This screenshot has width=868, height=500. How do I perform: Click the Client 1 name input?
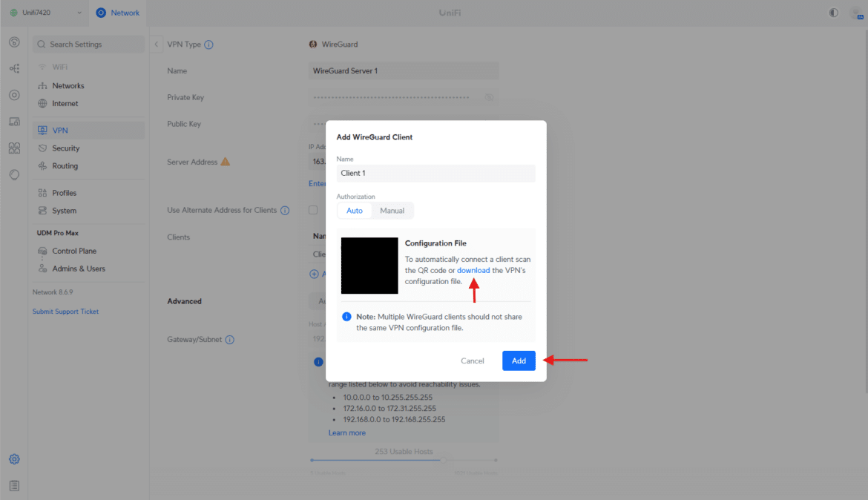click(435, 174)
